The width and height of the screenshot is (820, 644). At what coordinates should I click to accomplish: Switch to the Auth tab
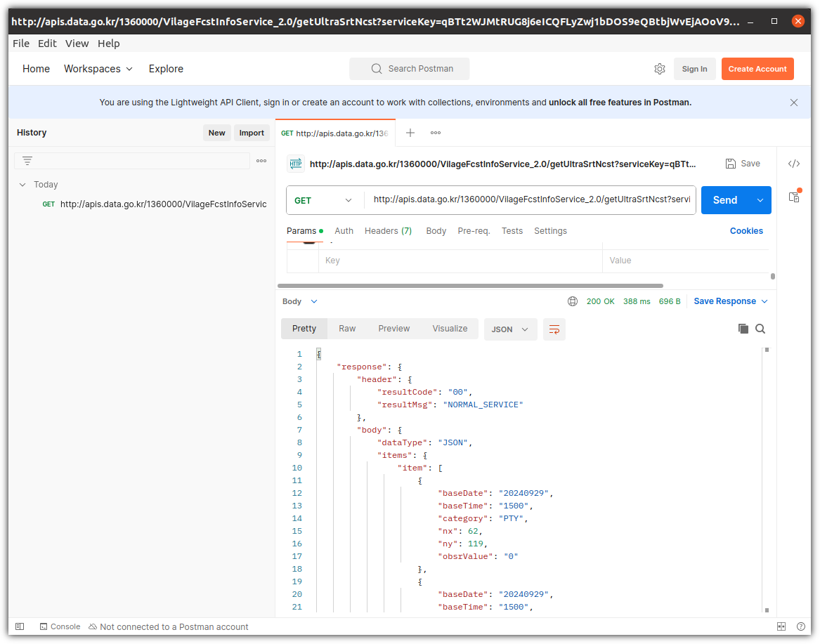click(344, 231)
